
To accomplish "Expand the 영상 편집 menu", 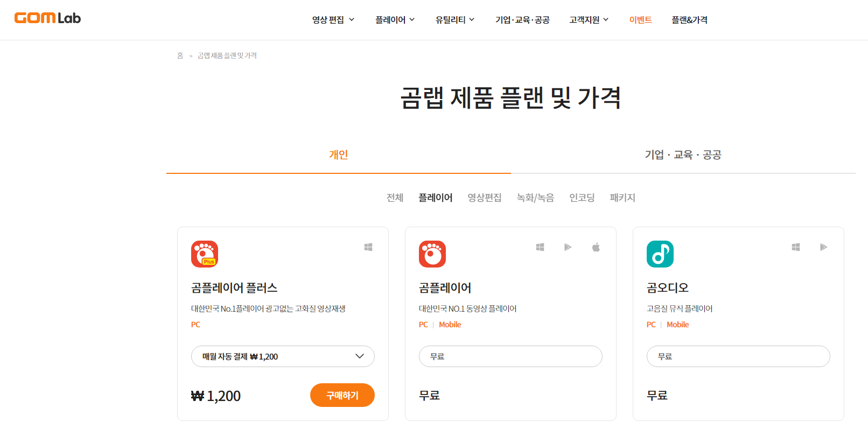I will tap(333, 20).
